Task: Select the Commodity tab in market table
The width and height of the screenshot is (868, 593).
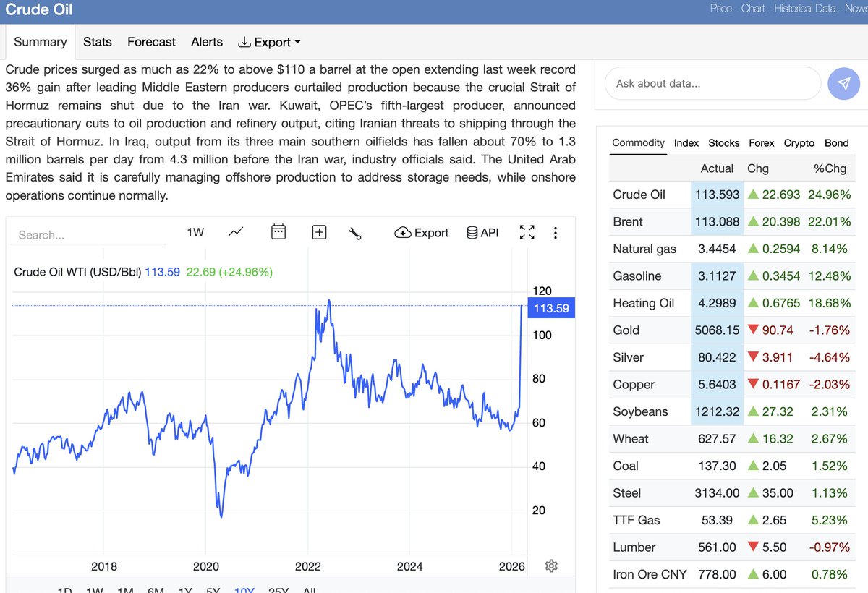Action: [638, 142]
